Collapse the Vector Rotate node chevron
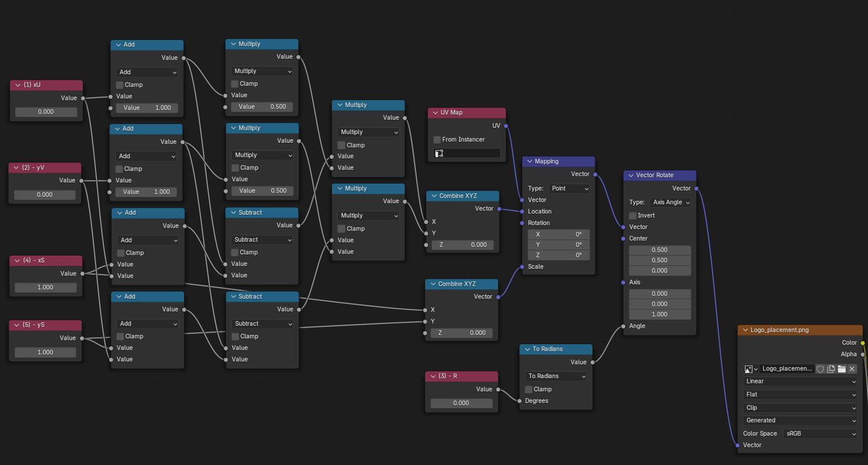The image size is (868, 465). (630, 176)
